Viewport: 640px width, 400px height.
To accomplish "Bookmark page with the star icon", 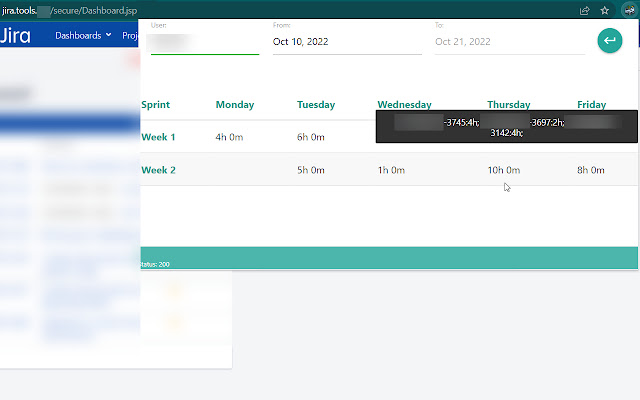I will [604, 11].
